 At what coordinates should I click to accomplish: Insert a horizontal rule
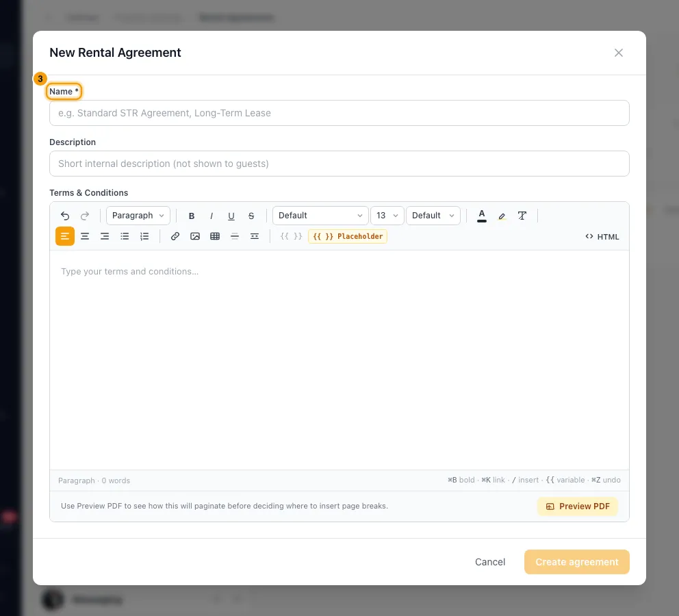point(235,236)
